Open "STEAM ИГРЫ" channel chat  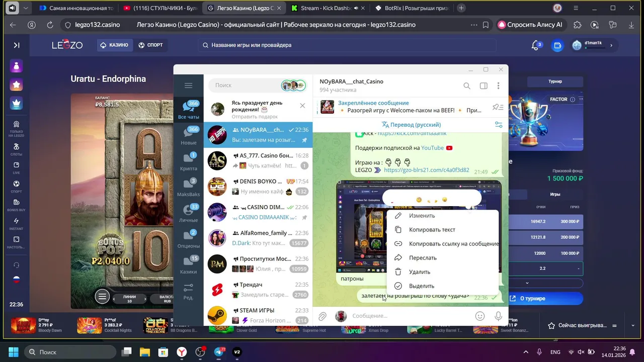[x=258, y=316]
